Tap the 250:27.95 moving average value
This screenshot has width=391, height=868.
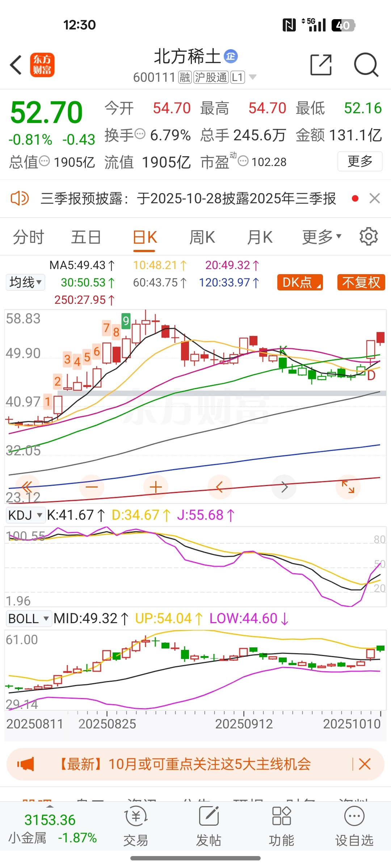(85, 300)
